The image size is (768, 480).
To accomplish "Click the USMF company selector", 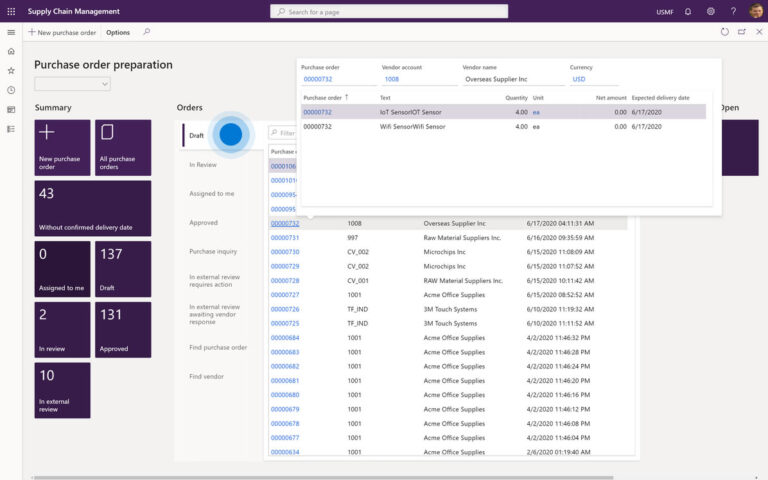I will [x=665, y=12].
